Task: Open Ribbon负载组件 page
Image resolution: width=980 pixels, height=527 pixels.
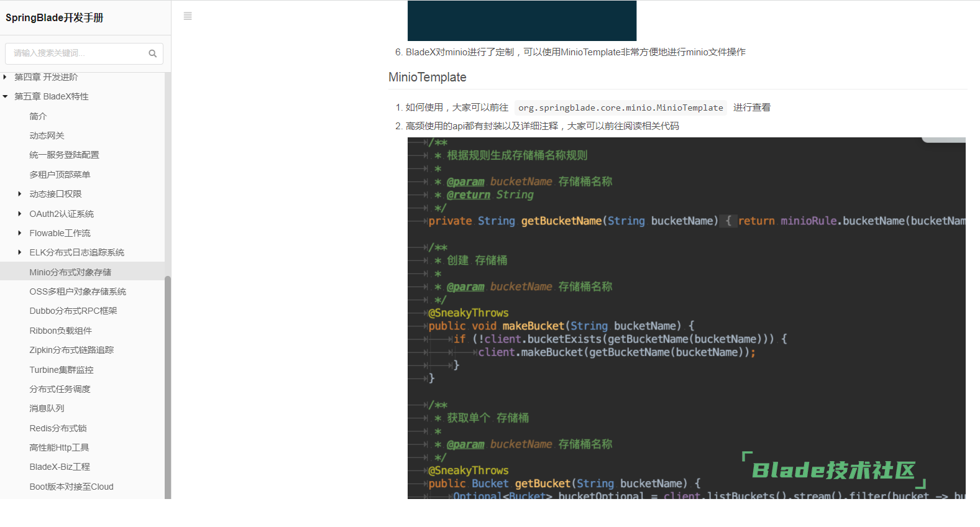Action: [x=60, y=331]
